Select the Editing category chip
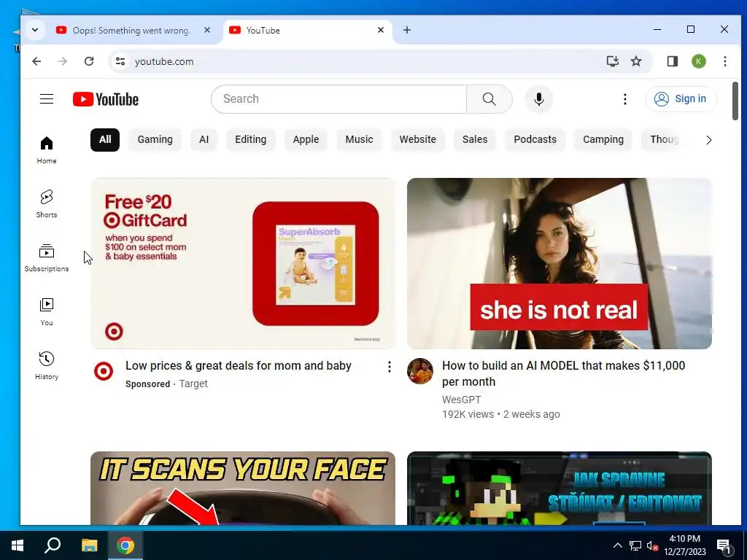Image resolution: width=747 pixels, height=560 pixels. (x=251, y=139)
